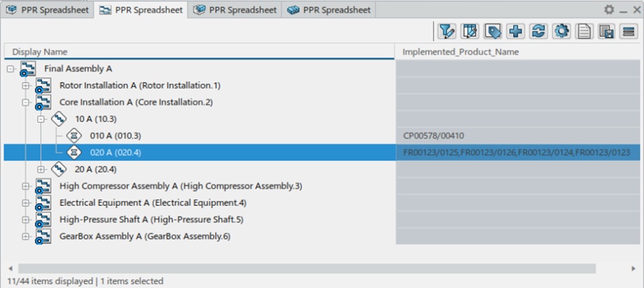The width and height of the screenshot is (644, 288).
Task: Click the 010 A operation icon
Action: 74,135
